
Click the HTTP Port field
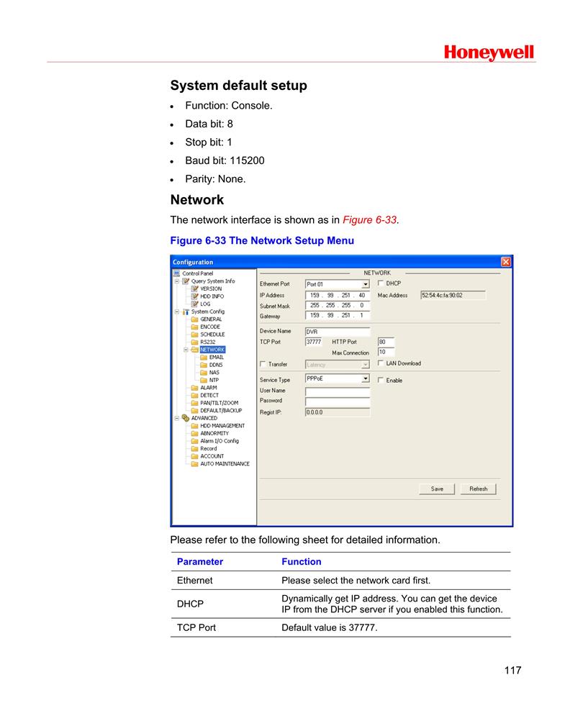click(x=386, y=342)
